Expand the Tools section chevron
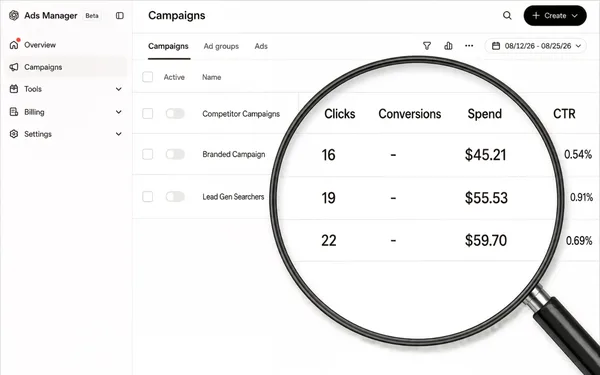600x375 pixels. click(x=119, y=89)
